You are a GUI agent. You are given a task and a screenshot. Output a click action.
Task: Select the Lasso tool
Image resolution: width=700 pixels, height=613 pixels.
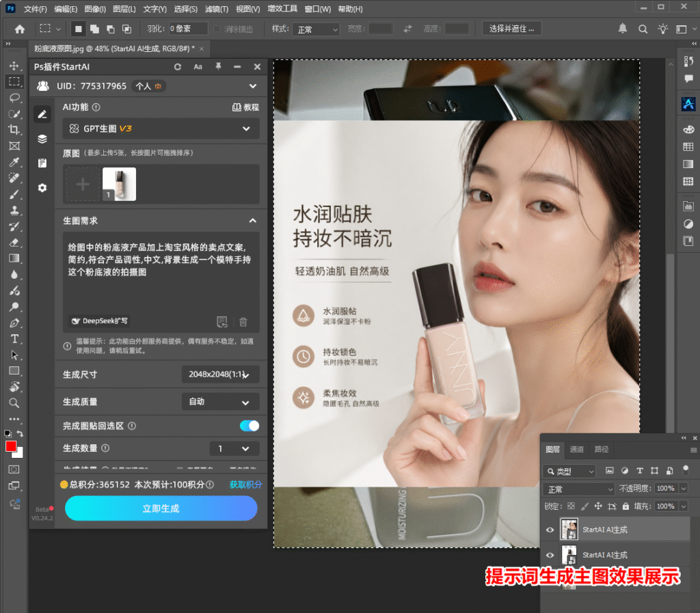14,98
